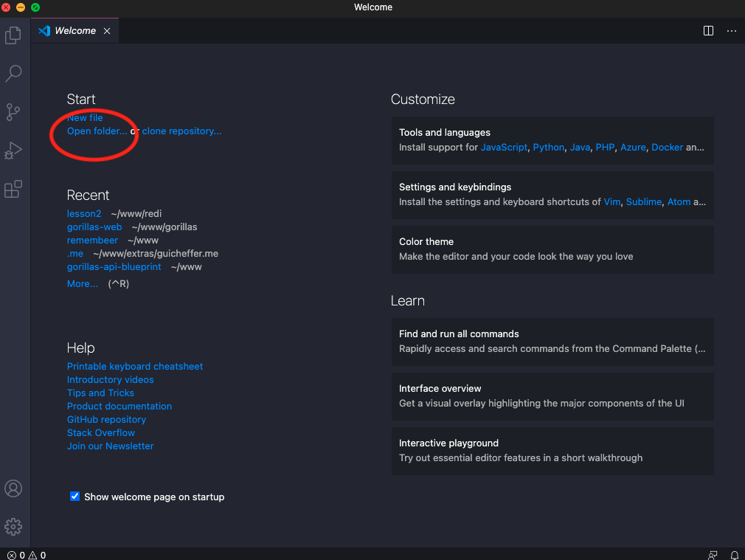745x560 pixels.
Task: Open the Accounts menu icon
Action: (x=13, y=488)
